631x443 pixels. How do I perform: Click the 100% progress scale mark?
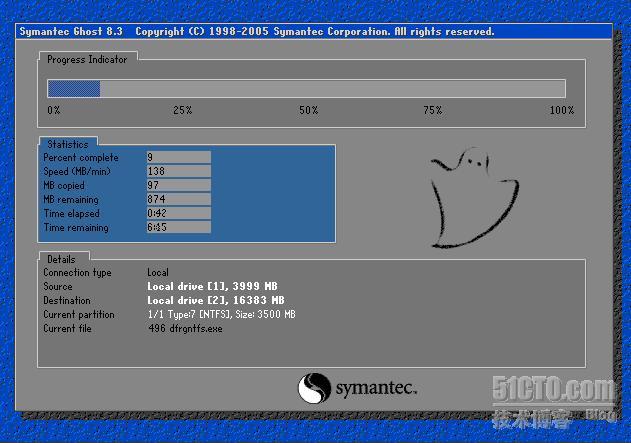tap(562, 110)
